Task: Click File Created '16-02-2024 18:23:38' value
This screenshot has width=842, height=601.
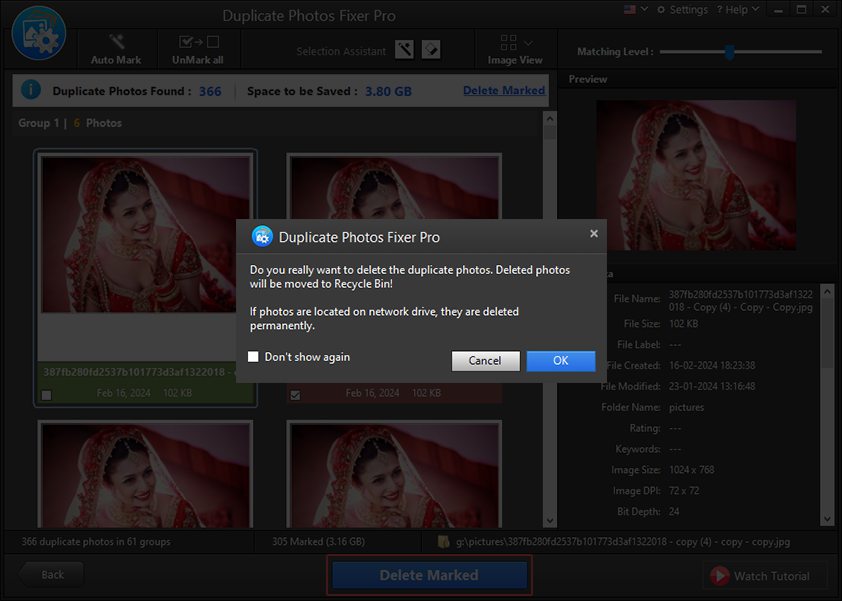Action: click(712, 365)
